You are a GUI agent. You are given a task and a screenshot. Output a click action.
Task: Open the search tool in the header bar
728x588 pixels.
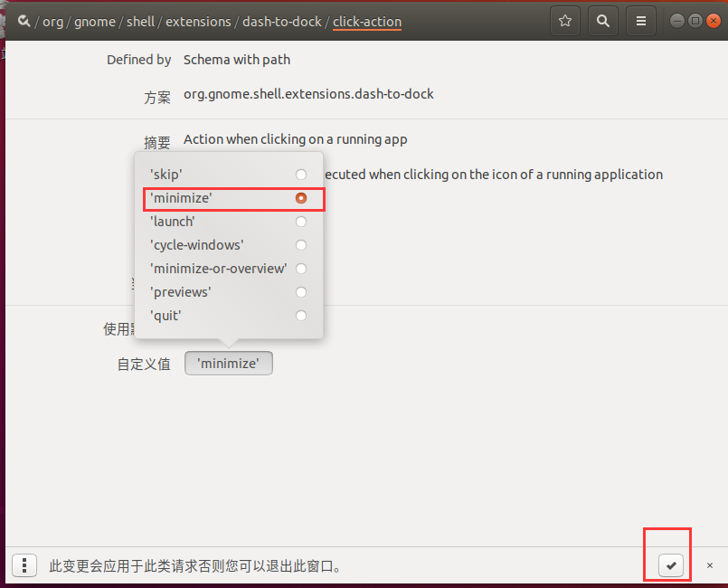coord(602,21)
